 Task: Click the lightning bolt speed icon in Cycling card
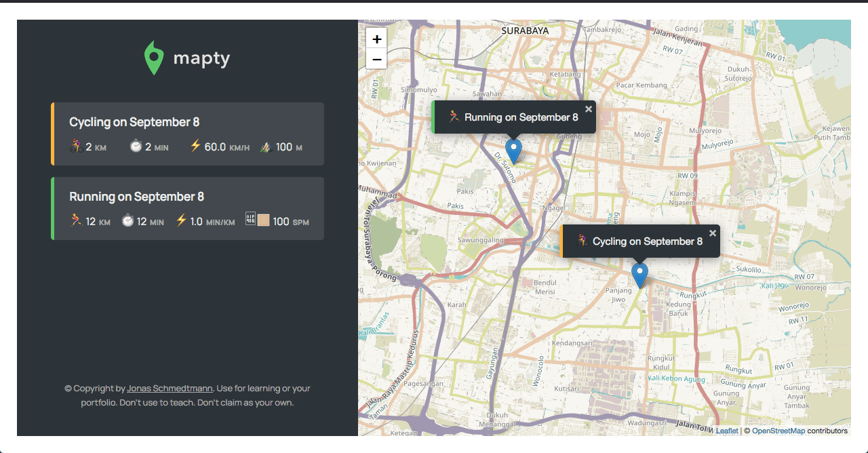[195, 146]
